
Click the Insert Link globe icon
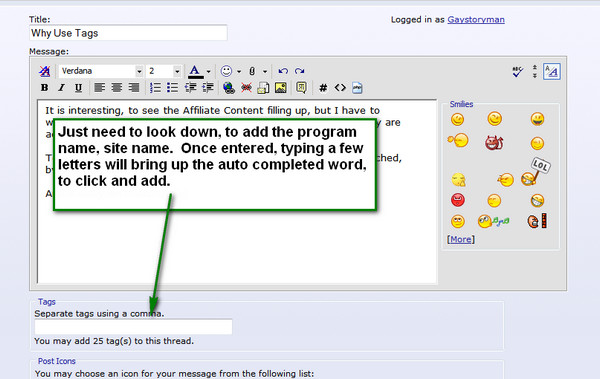pyautogui.click(x=229, y=88)
